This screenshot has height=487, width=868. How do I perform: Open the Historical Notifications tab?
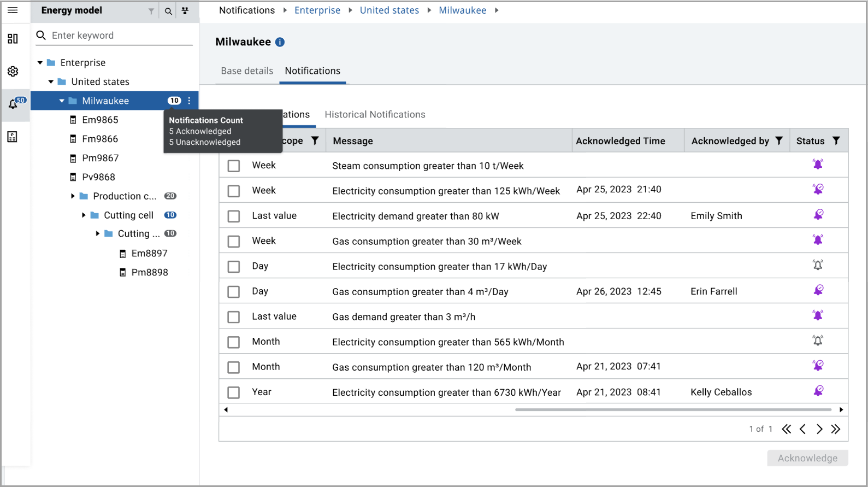pyautogui.click(x=375, y=115)
